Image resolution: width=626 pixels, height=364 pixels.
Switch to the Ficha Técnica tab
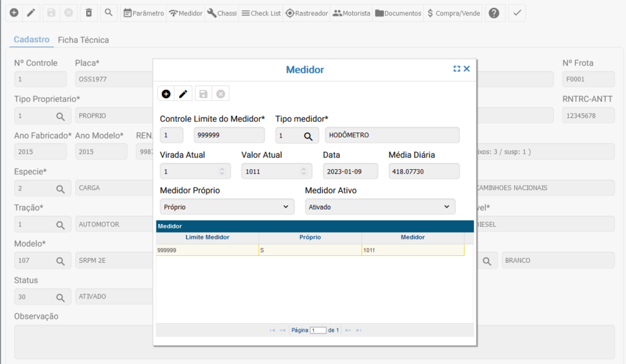click(x=83, y=40)
